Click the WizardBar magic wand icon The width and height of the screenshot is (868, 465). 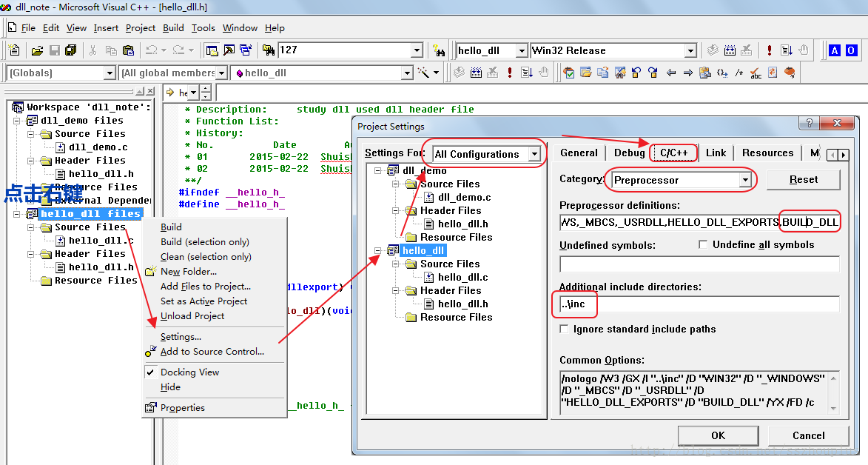[x=423, y=73]
